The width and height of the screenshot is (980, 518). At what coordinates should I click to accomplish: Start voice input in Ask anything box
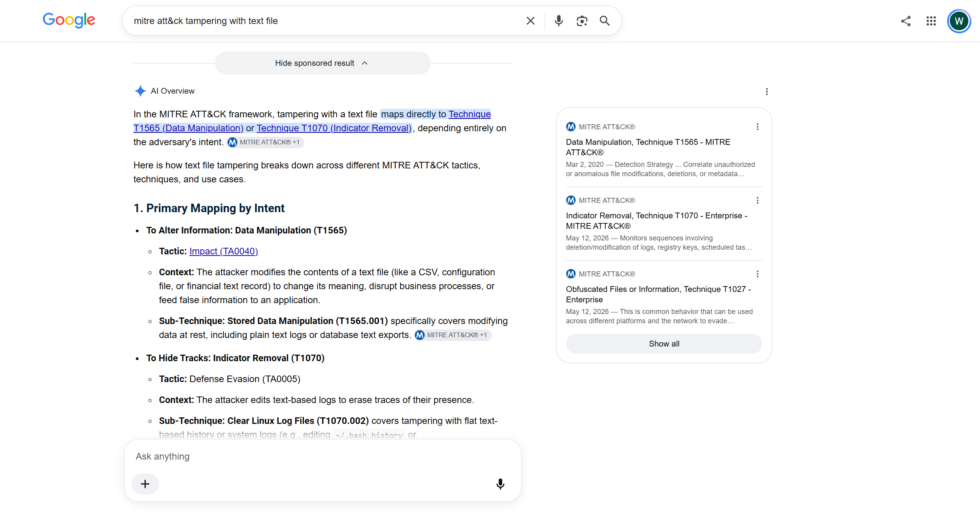tap(500, 484)
